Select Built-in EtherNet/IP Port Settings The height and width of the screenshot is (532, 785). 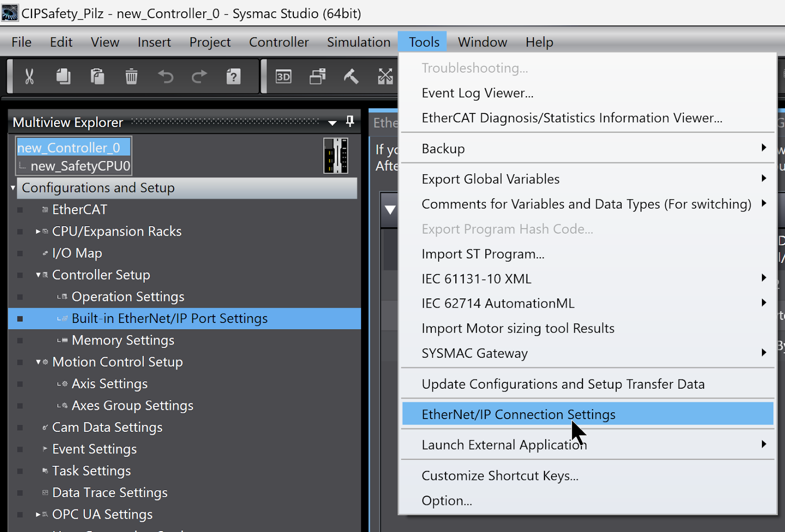(x=184, y=319)
